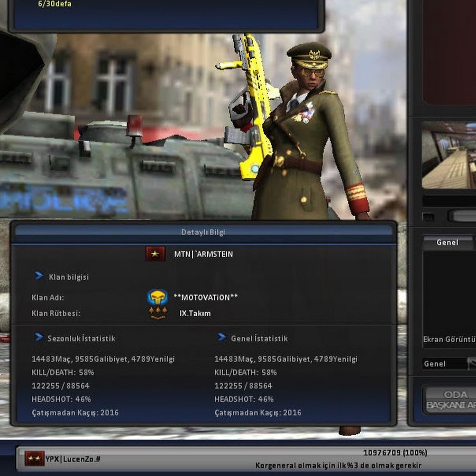Click the two-star rank badge beside YPX|LucenZo.#
The image size is (476, 476).
(34, 459)
